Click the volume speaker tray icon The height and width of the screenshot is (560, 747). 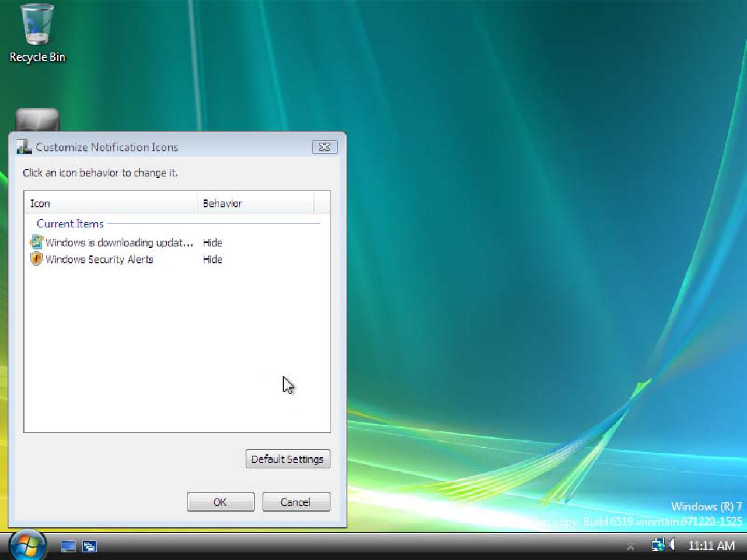pos(672,545)
